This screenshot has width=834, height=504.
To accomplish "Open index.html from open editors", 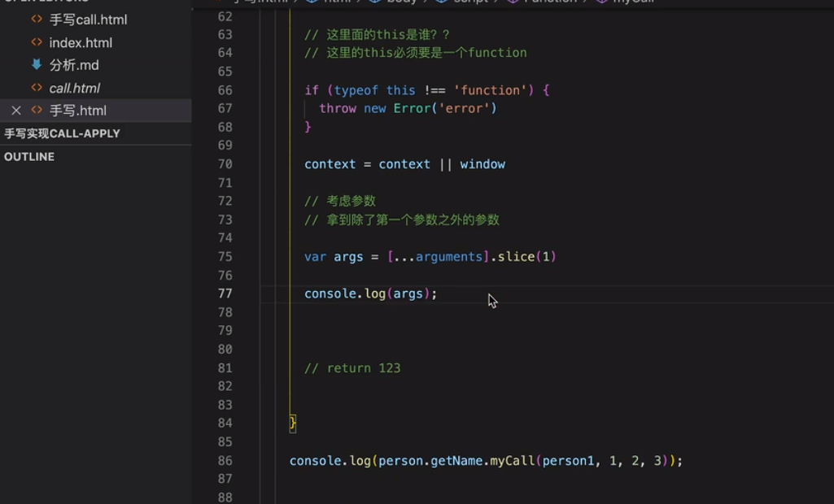I will click(x=81, y=42).
